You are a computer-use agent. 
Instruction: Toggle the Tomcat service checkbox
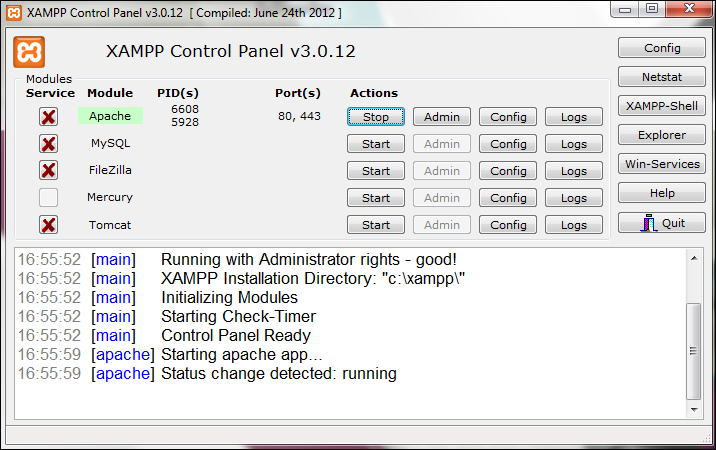pyautogui.click(x=48, y=225)
